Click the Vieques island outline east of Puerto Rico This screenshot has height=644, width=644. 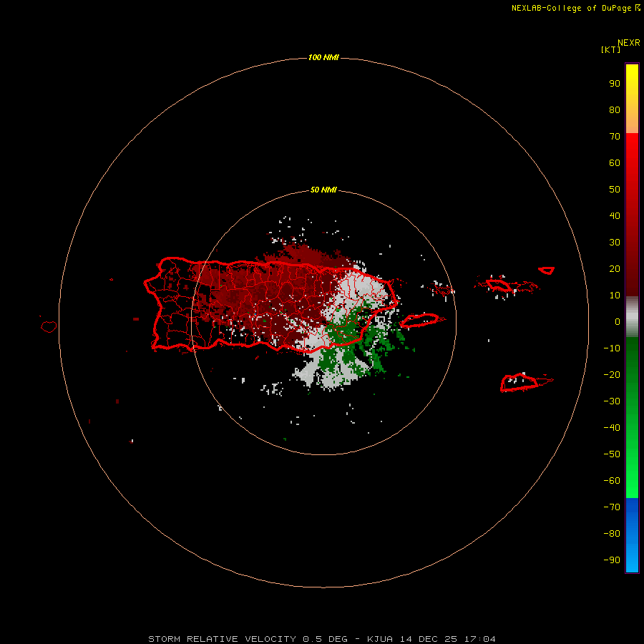tap(420, 321)
